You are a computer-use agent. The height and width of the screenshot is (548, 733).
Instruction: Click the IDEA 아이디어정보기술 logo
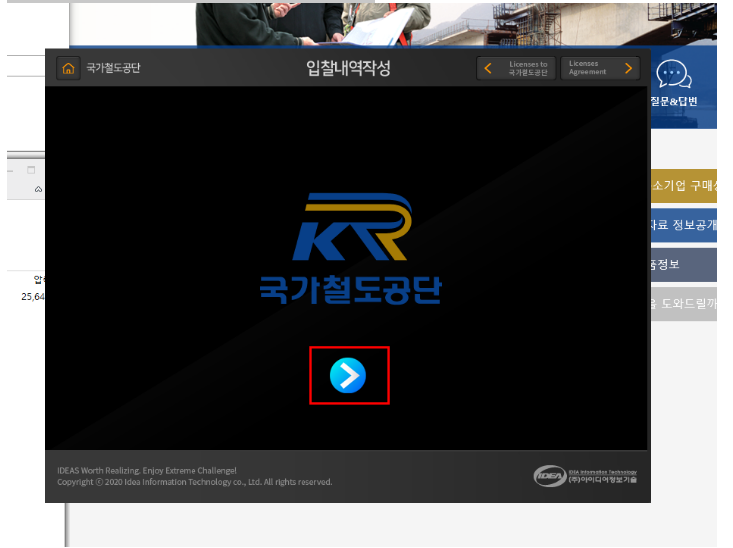[x=585, y=476]
